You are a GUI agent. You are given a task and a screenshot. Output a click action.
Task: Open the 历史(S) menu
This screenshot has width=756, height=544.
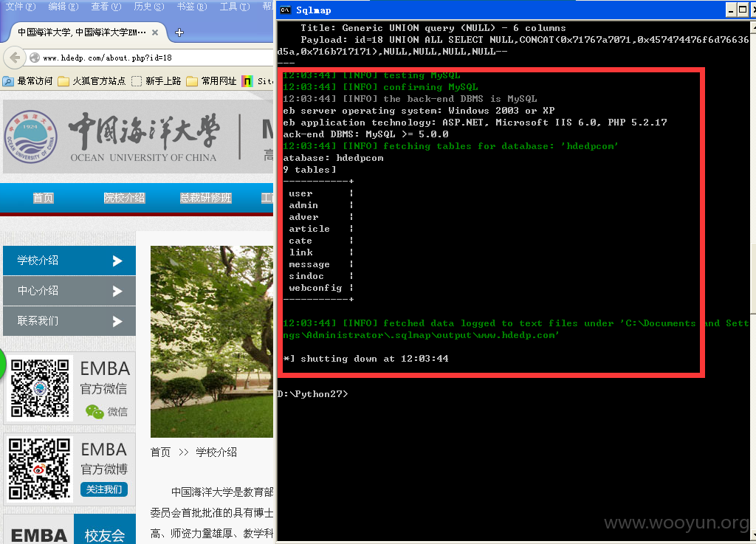[x=149, y=6]
